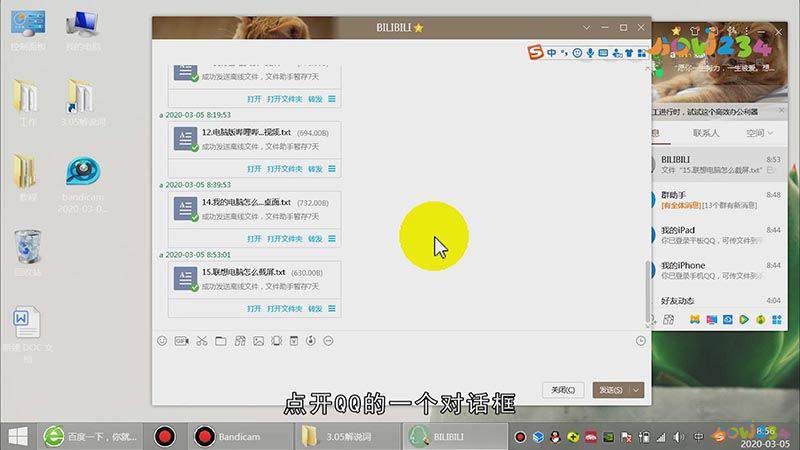This screenshot has width=800, height=450.
Task: Open chat history clock icon
Action: 641,341
